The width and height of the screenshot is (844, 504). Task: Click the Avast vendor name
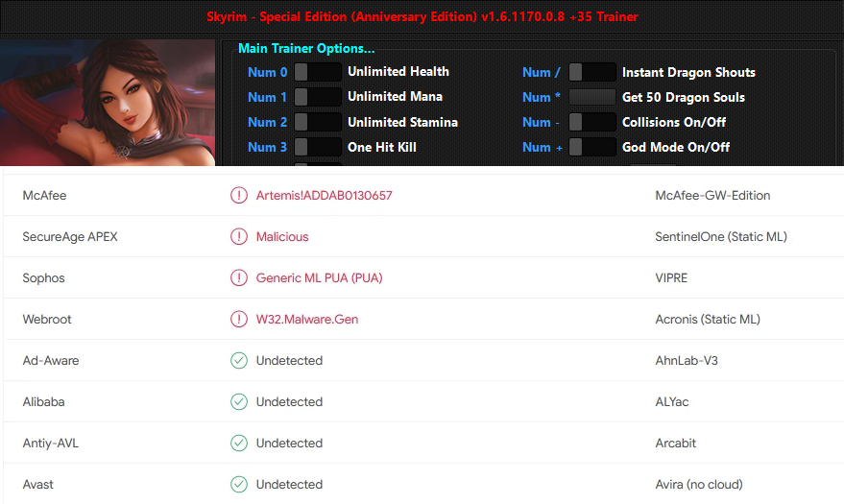tap(37, 484)
